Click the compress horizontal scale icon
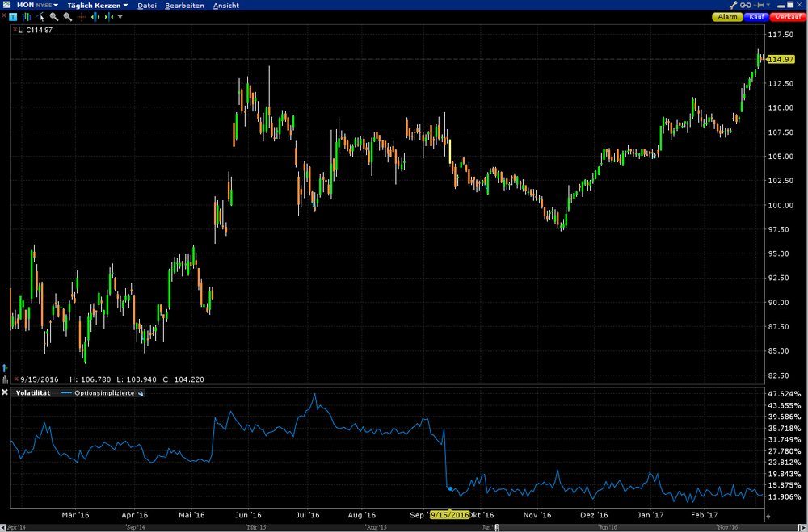This screenshot has width=808, height=532. point(109,17)
